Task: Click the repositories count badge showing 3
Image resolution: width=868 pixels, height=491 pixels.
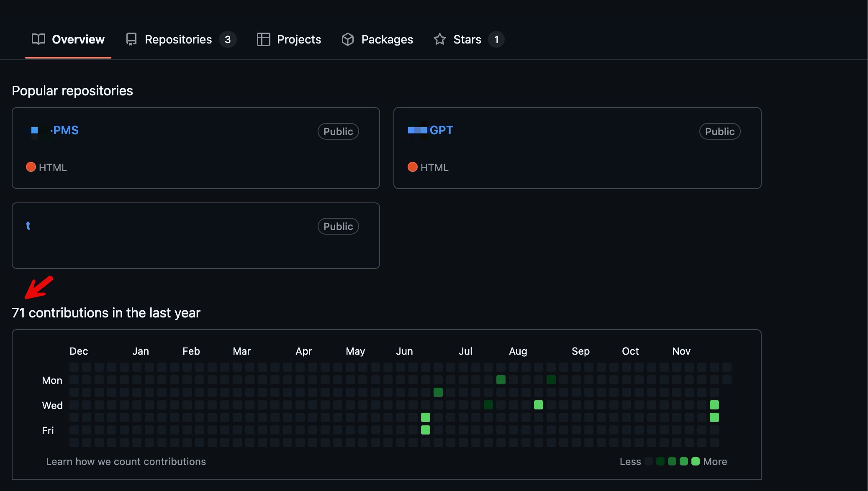Action: (228, 40)
